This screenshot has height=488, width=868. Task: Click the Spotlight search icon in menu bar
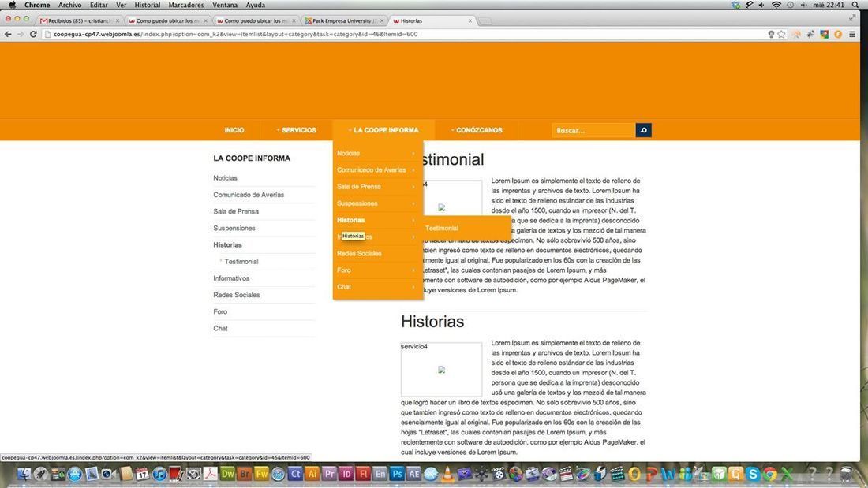point(855,5)
